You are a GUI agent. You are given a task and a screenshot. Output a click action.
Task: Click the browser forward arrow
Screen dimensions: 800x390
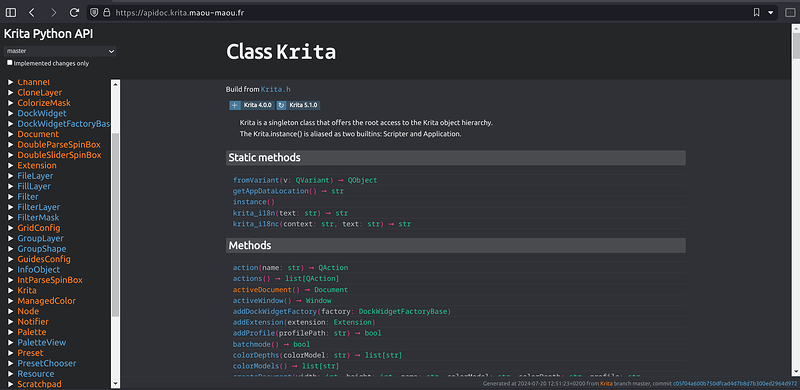[54, 12]
